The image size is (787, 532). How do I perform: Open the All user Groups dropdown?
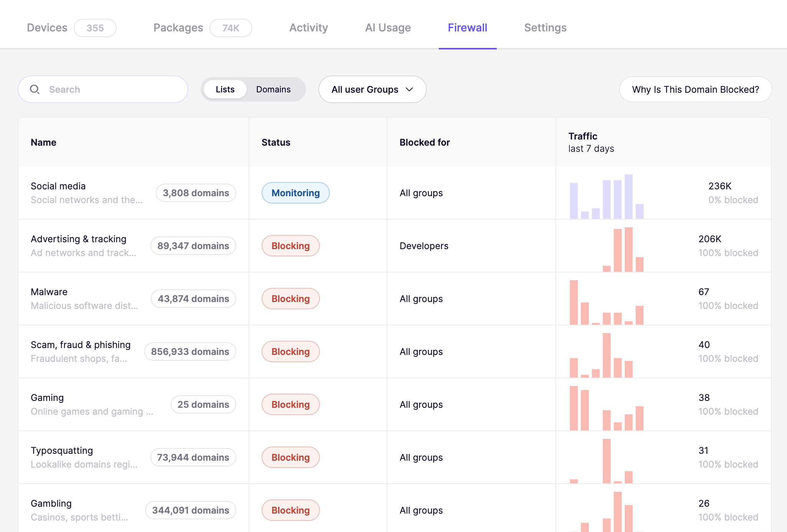[x=372, y=89]
